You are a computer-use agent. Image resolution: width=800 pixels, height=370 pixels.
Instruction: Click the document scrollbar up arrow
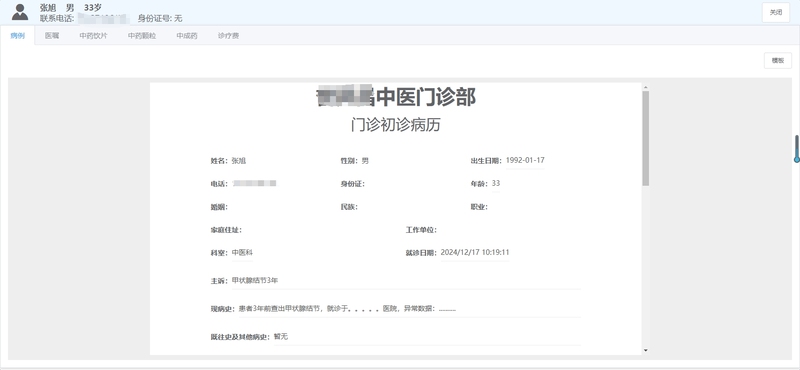coord(645,88)
